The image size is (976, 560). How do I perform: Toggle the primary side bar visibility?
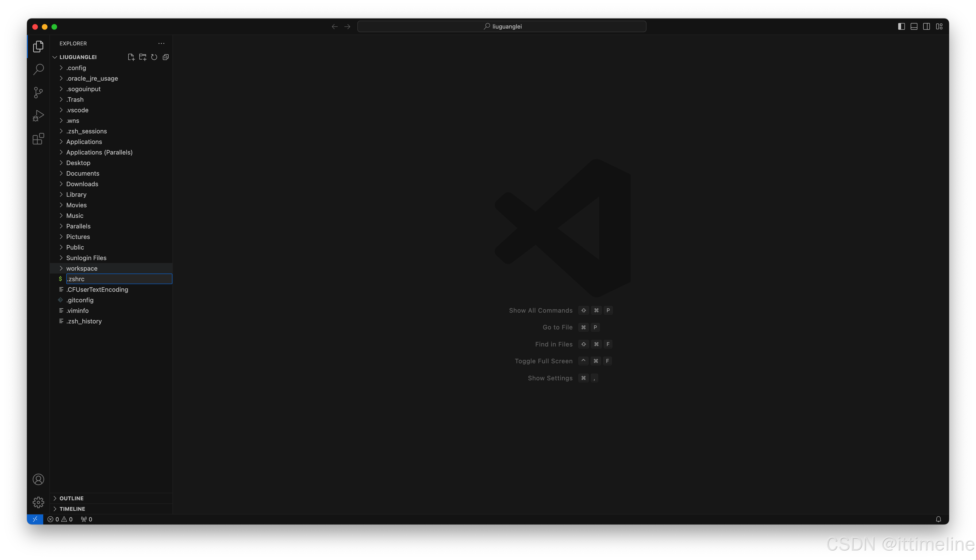point(901,27)
